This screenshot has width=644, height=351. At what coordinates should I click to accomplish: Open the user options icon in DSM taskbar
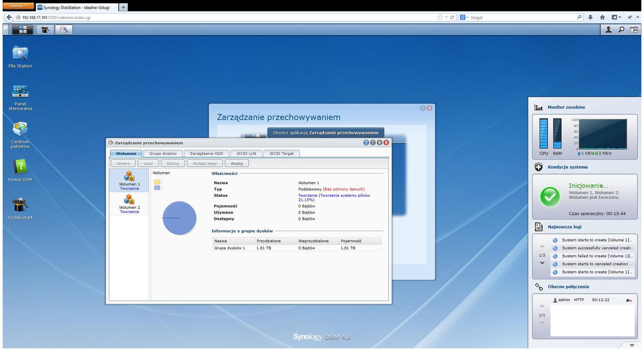[x=608, y=30]
